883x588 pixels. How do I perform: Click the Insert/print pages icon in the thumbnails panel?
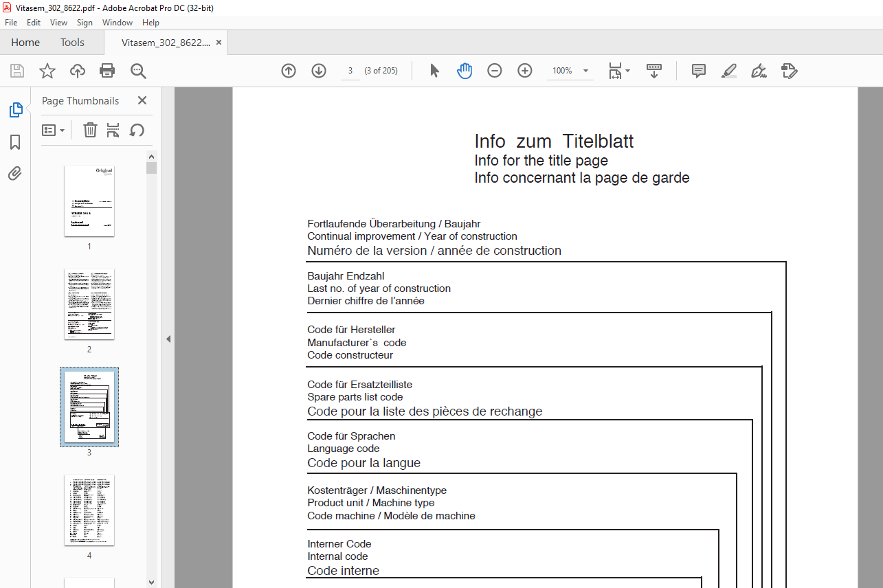coord(113,130)
